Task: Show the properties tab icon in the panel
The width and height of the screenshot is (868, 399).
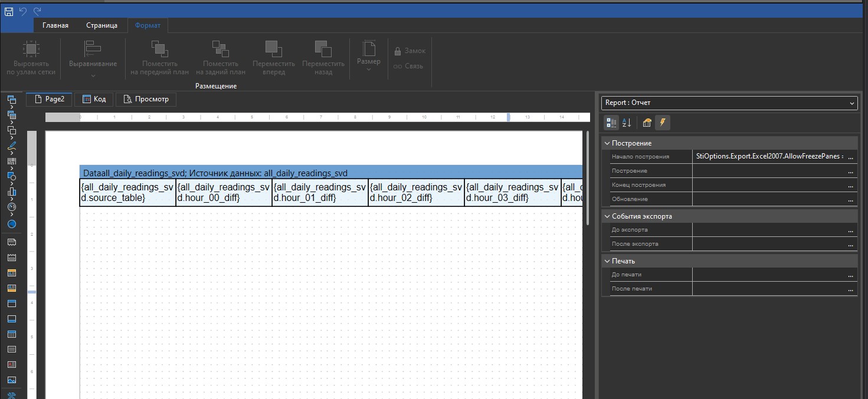Action: (x=647, y=123)
